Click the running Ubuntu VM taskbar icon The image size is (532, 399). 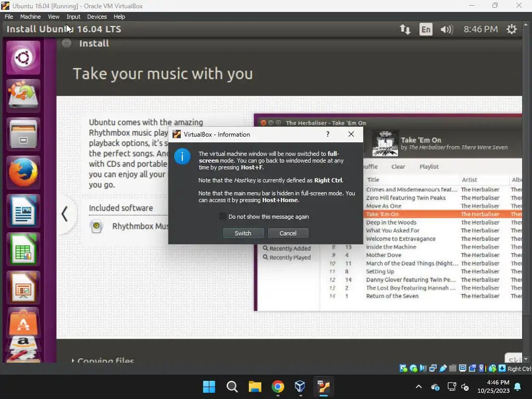click(324, 387)
